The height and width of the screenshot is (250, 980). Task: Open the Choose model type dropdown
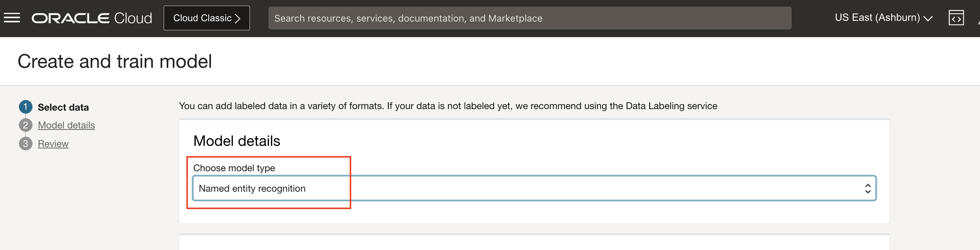pyautogui.click(x=534, y=188)
